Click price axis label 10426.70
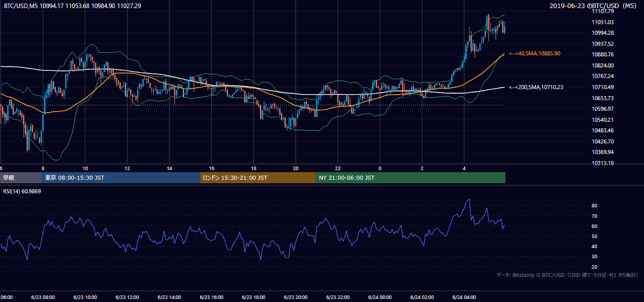Viewport: 644px width, 302px height. pos(603,141)
